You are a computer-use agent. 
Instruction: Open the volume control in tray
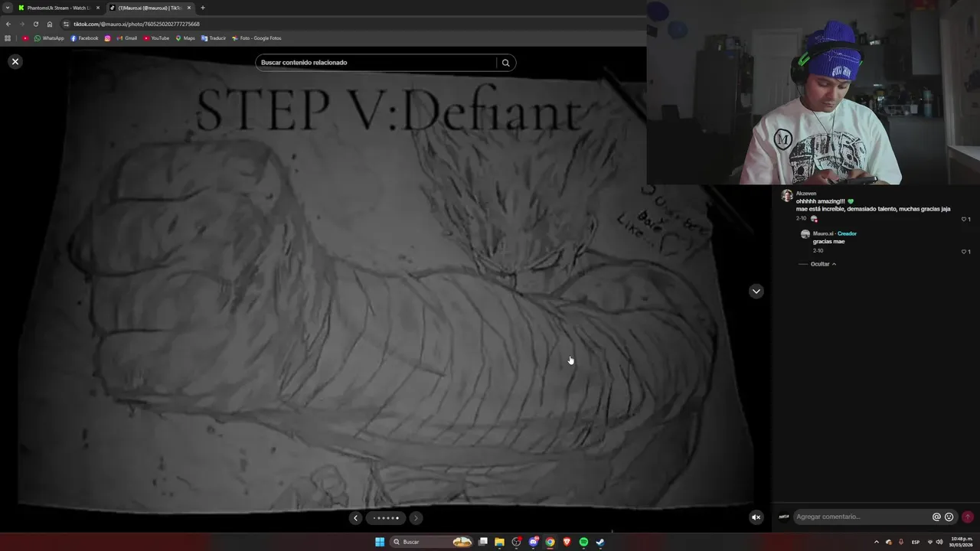939,542
